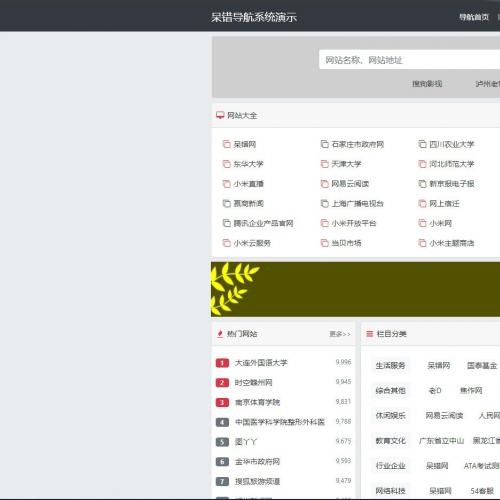Focus the 网站名称、网站地址 search field
The width and height of the screenshot is (500, 500).
(409, 60)
